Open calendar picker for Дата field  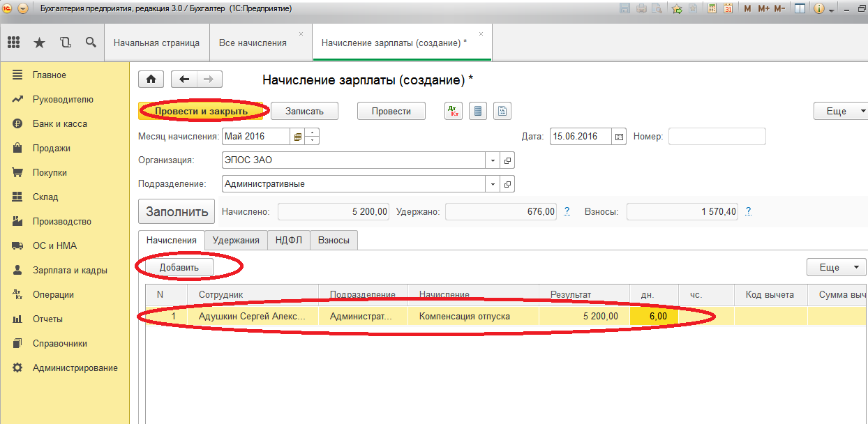[619, 137]
